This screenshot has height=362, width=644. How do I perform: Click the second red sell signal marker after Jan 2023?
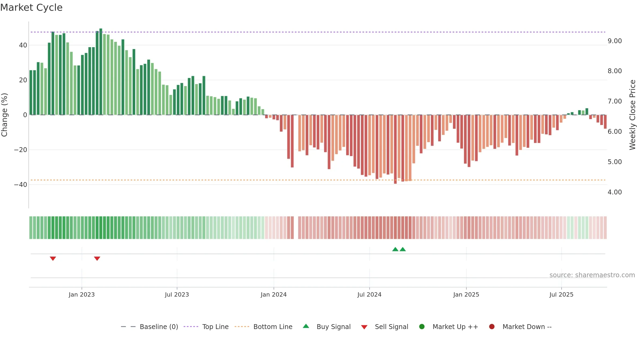tap(97, 258)
